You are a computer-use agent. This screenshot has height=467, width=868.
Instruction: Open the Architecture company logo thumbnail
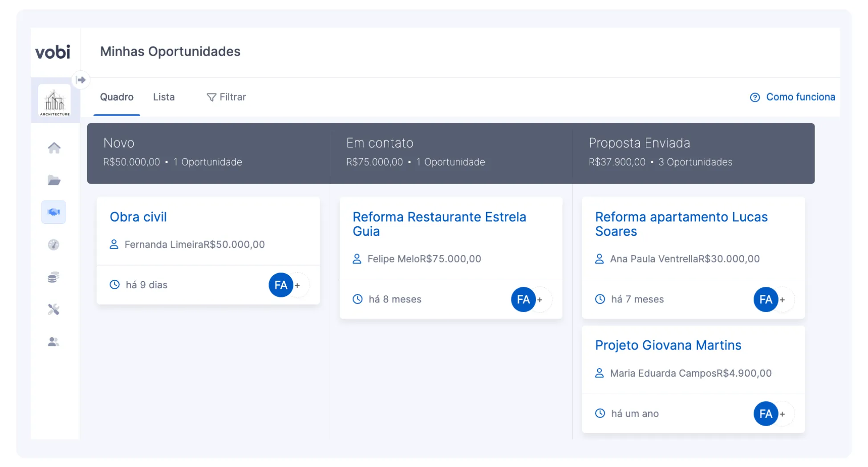(x=55, y=101)
